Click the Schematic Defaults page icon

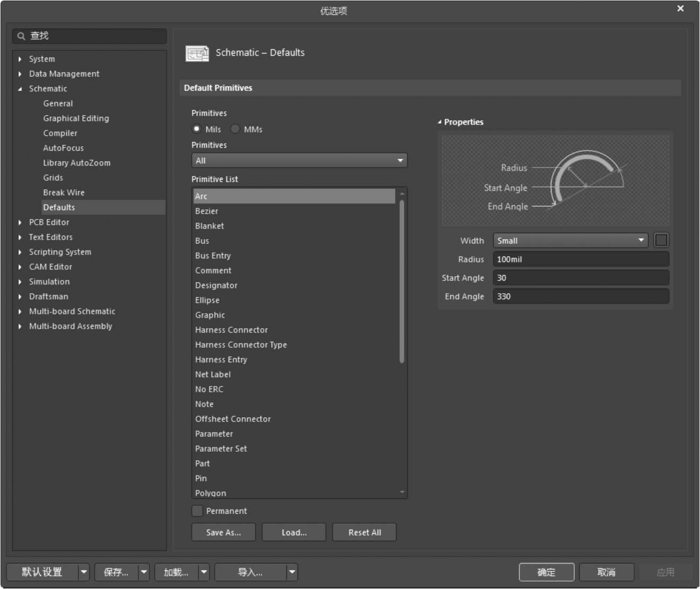(197, 53)
